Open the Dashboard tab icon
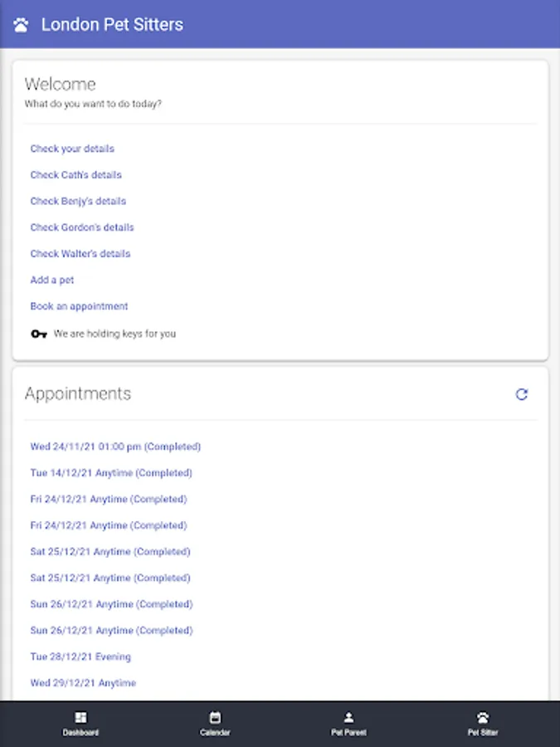Image resolution: width=560 pixels, height=747 pixels. (80, 718)
